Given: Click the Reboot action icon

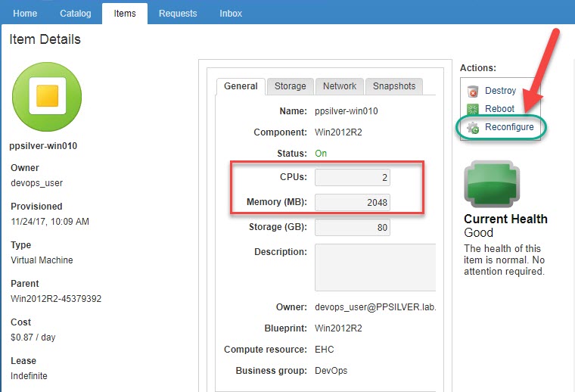Looking at the screenshot, I should [x=473, y=110].
